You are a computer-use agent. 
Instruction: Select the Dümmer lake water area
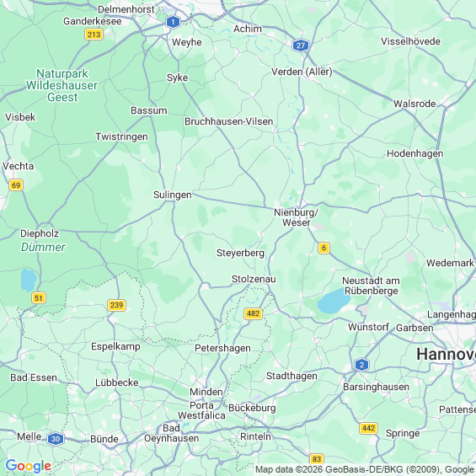point(29,280)
